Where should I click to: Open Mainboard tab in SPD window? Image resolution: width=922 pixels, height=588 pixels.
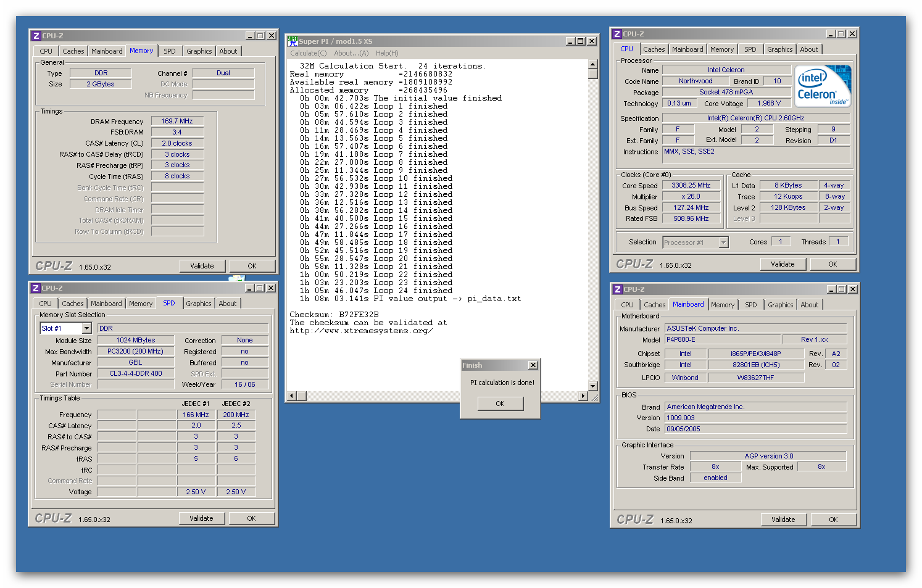tap(106, 304)
